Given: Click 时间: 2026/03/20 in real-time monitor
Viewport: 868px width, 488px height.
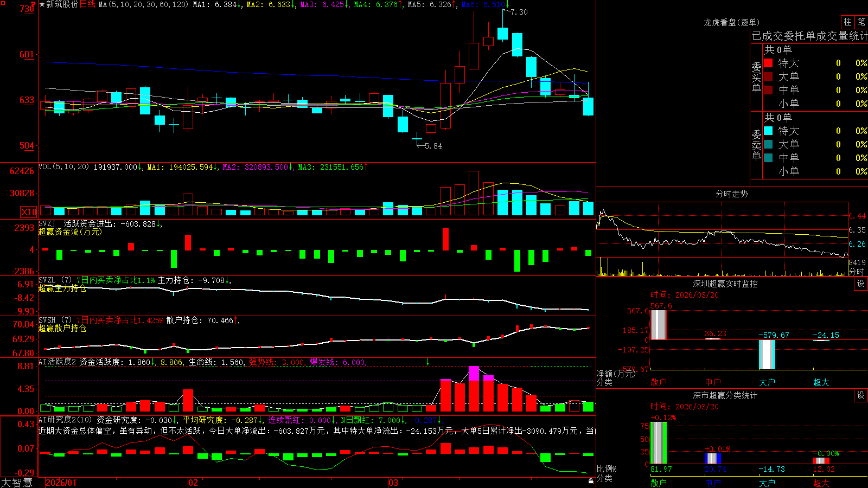Looking at the screenshot, I should (x=684, y=295).
